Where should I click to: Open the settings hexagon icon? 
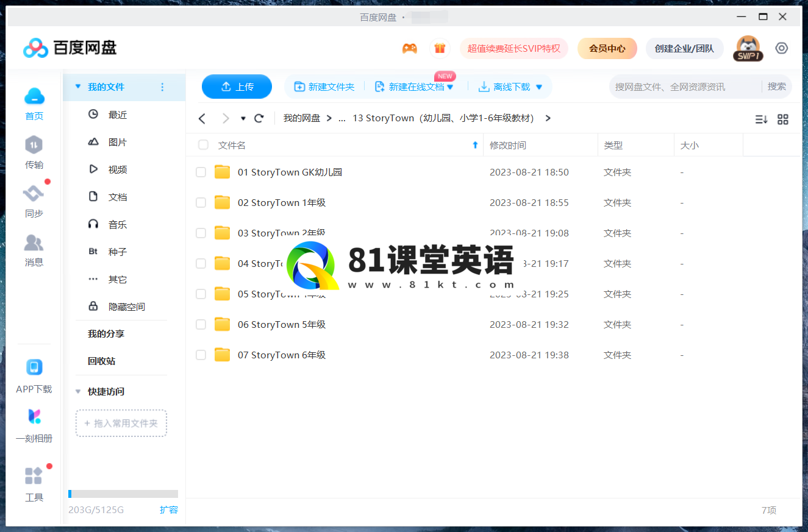[782, 48]
